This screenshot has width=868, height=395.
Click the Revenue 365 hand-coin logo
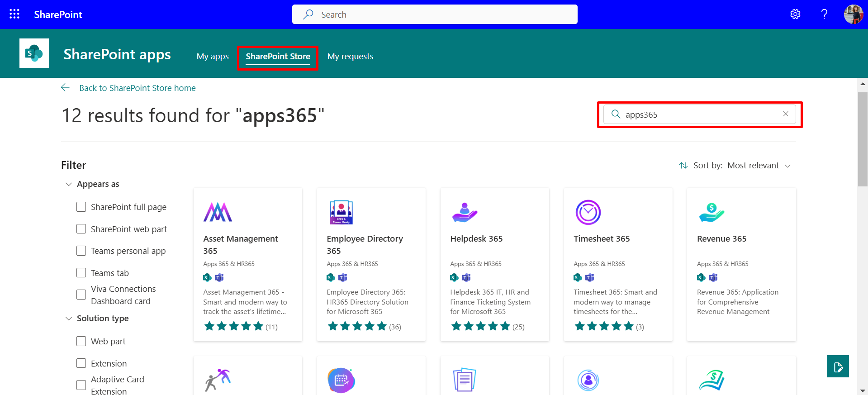(x=711, y=212)
